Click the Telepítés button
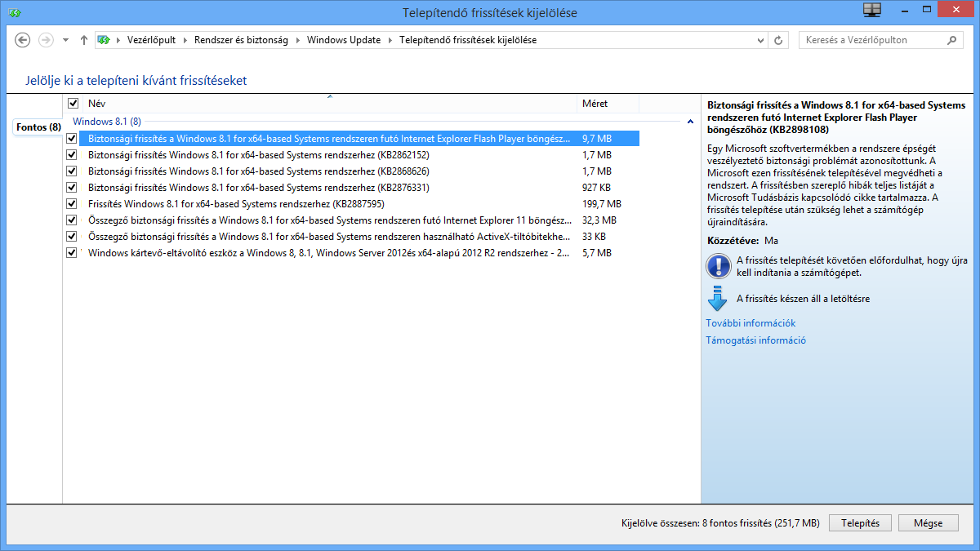This screenshot has height=551, width=980. 860,523
